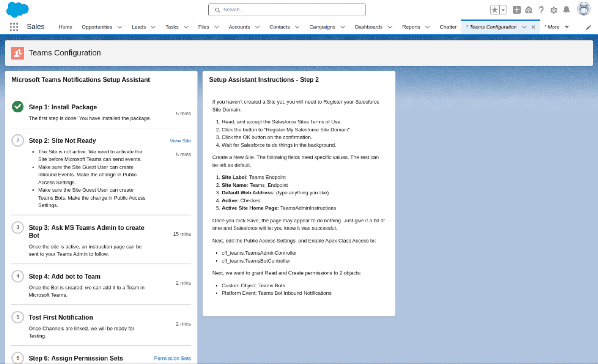Select Step 4: Add bot to Team heading
598x364 pixels.
(x=65, y=276)
